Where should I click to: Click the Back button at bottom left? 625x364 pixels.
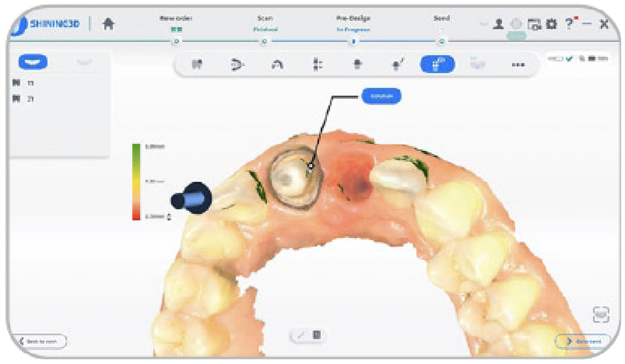tap(41, 341)
